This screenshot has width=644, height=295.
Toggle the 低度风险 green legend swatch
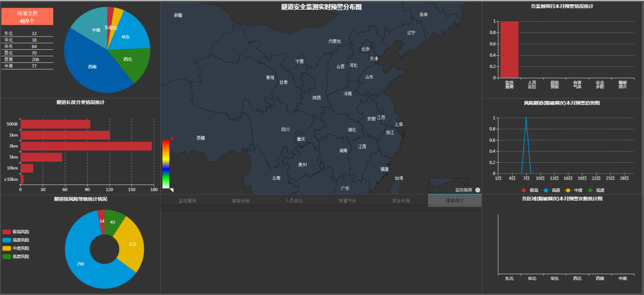coord(7,256)
